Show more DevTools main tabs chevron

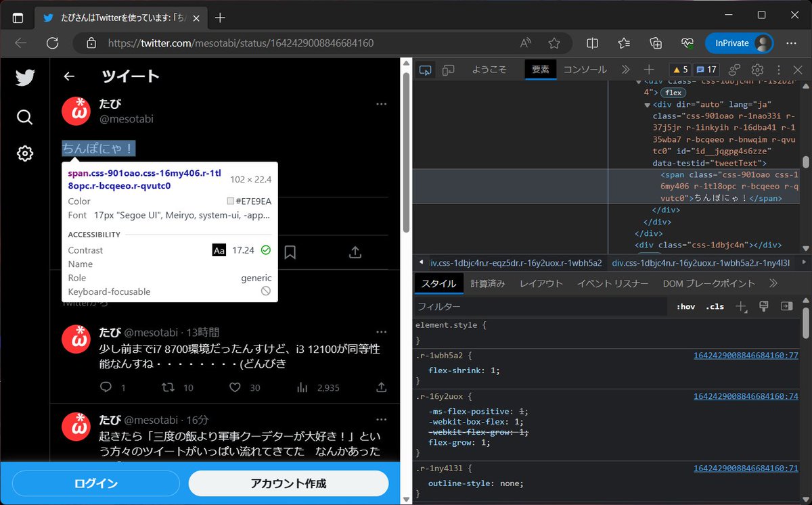tap(625, 70)
